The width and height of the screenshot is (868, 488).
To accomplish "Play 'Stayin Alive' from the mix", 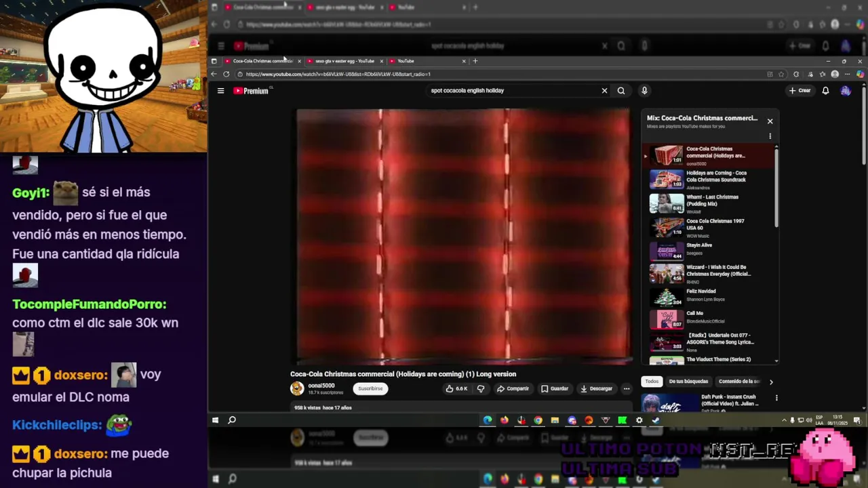I will tap(710, 251).
